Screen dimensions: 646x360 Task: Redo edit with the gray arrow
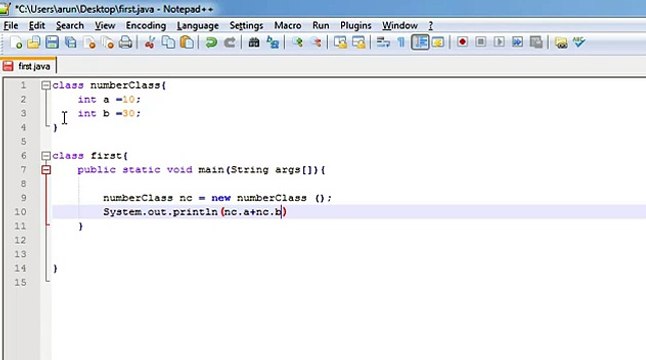(229, 42)
